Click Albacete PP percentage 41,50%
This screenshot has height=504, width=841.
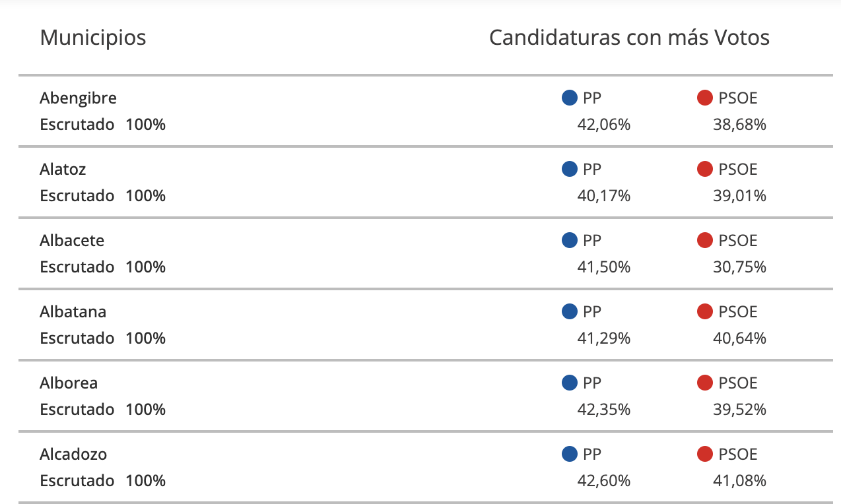(x=604, y=267)
